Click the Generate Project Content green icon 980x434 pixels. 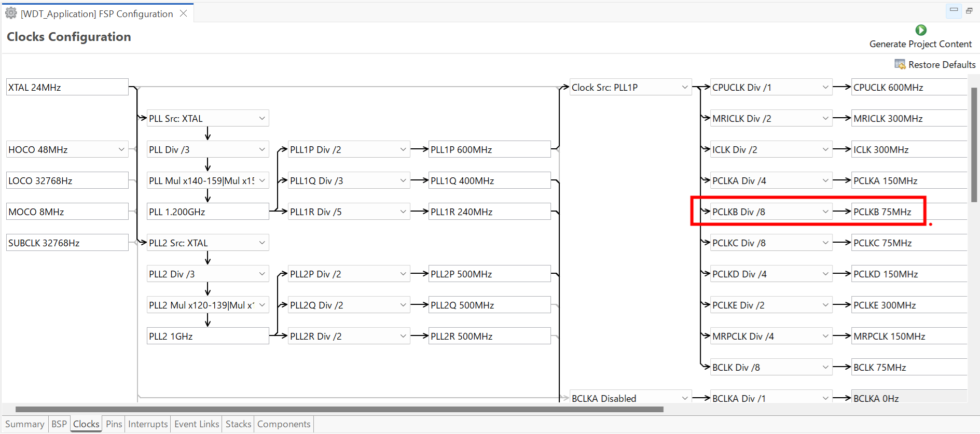[921, 30]
